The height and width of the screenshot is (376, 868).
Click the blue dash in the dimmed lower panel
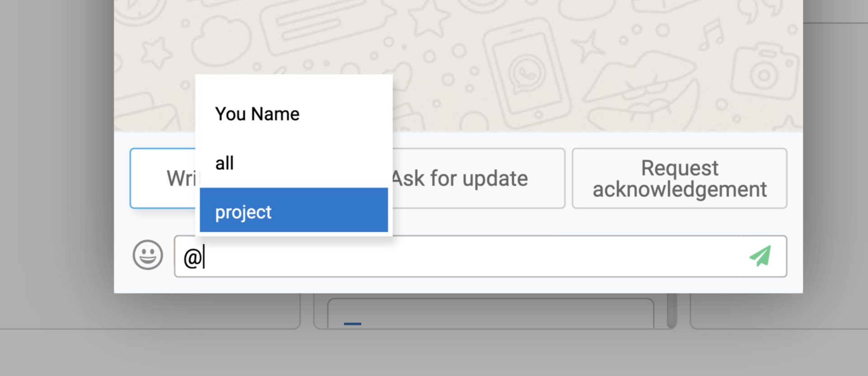tap(353, 324)
